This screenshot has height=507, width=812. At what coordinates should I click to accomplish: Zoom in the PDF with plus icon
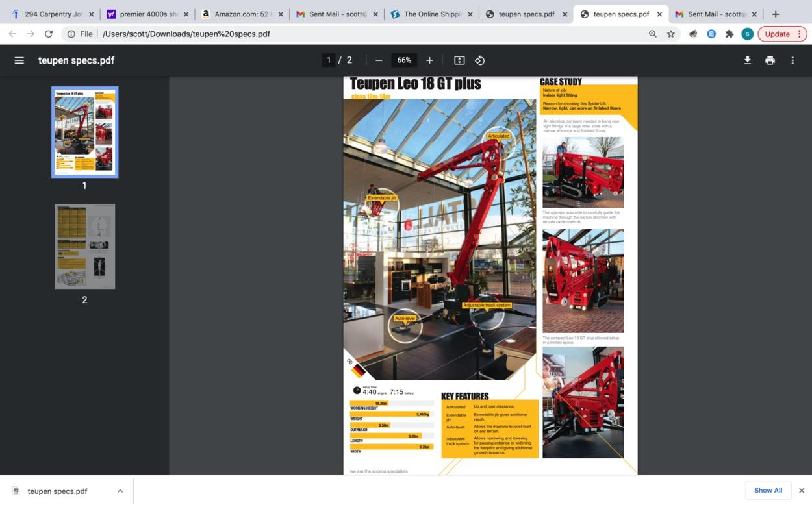429,60
